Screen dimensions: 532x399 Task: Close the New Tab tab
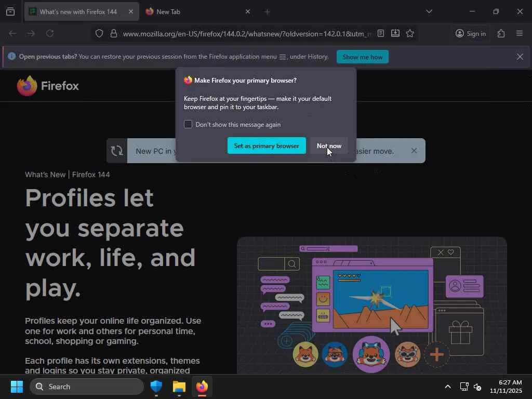click(x=248, y=11)
